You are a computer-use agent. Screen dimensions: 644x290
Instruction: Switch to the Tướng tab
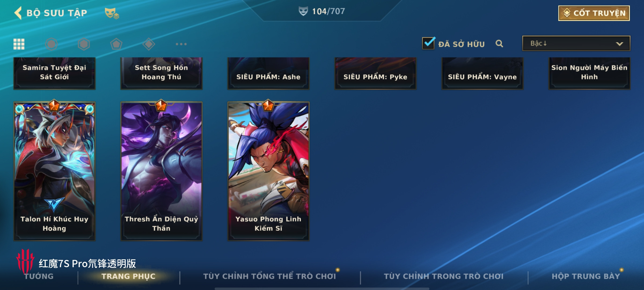tap(39, 276)
